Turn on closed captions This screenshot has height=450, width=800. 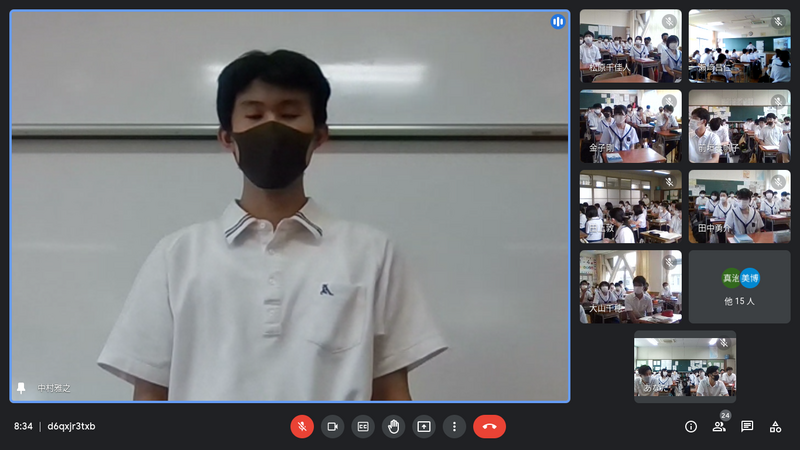click(x=363, y=426)
